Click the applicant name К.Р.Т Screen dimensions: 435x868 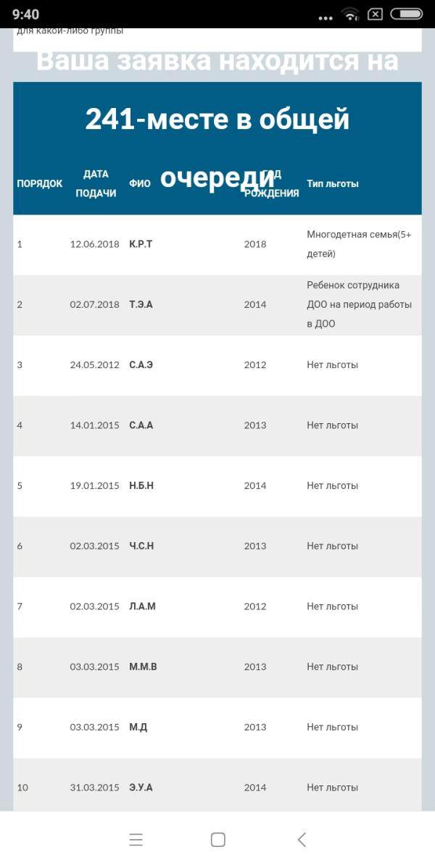pos(140,244)
